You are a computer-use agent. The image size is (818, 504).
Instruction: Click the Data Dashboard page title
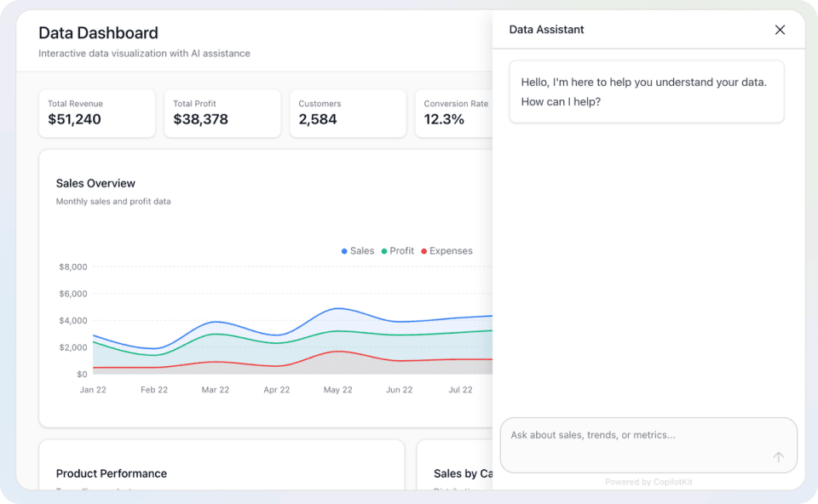[98, 33]
